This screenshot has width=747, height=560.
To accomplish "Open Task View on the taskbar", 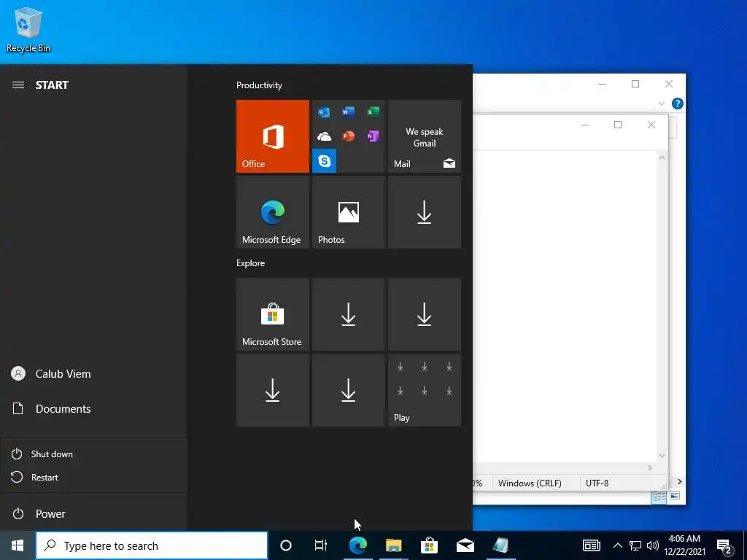I will [321, 545].
